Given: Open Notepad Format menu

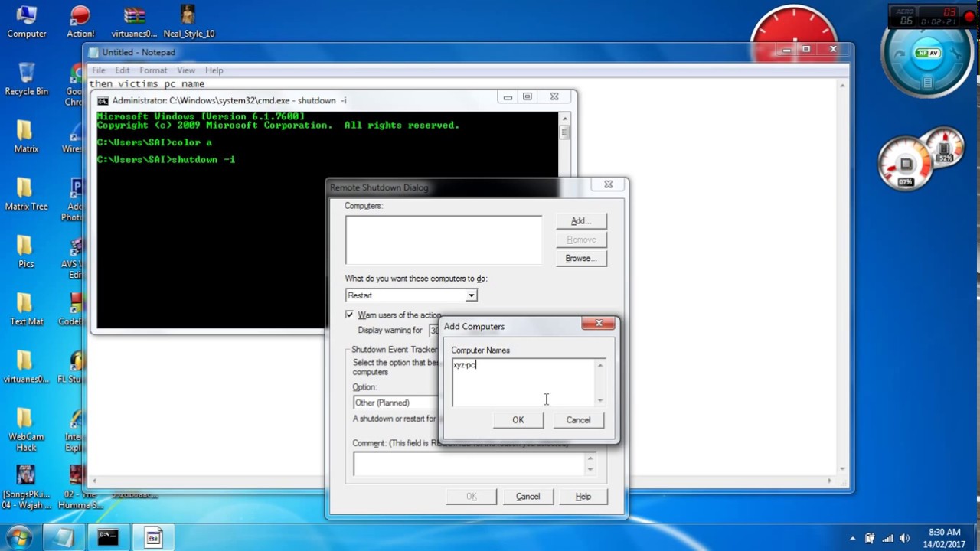Looking at the screenshot, I should click(x=153, y=70).
